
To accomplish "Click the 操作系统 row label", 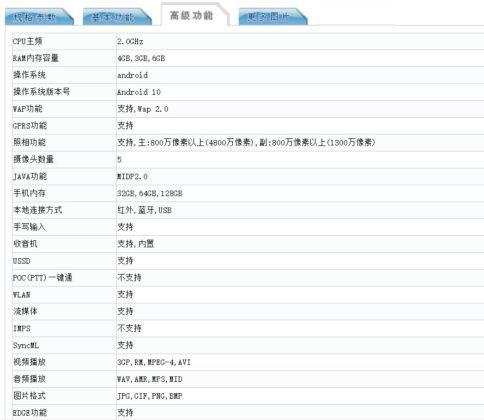I will [29, 75].
